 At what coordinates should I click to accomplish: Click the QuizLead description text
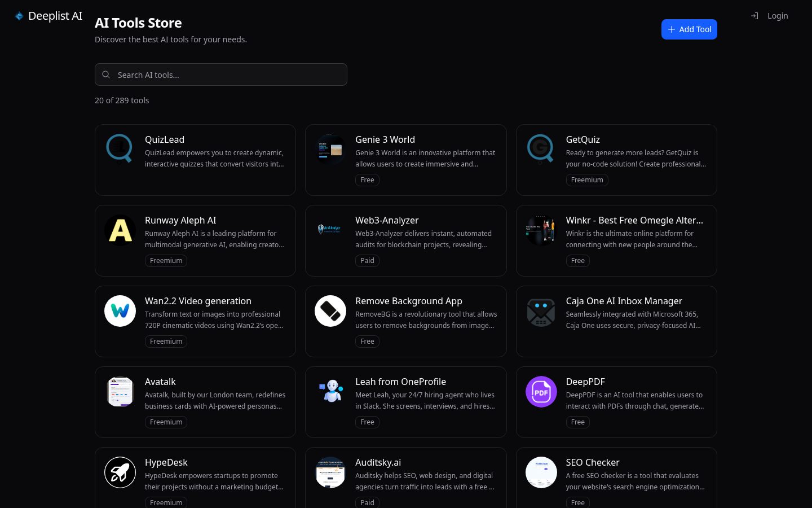[214, 159]
